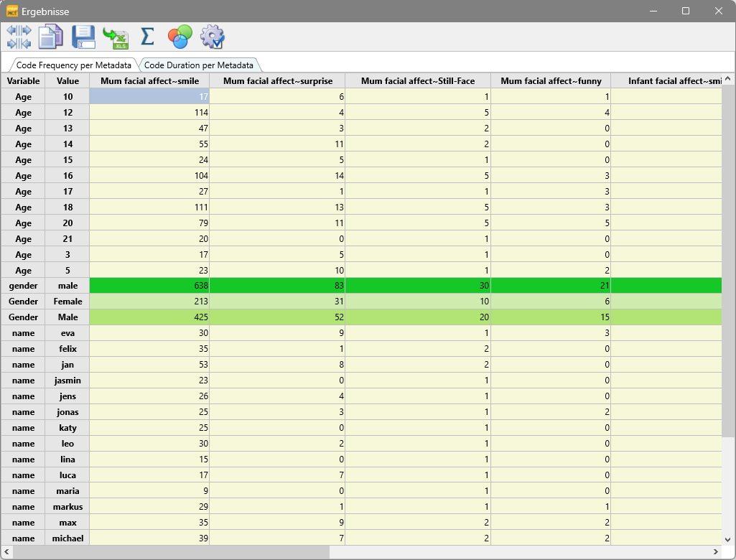Click the Age 21 value cell
This screenshot has height=560, width=736.
pyautogui.click(x=67, y=239)
